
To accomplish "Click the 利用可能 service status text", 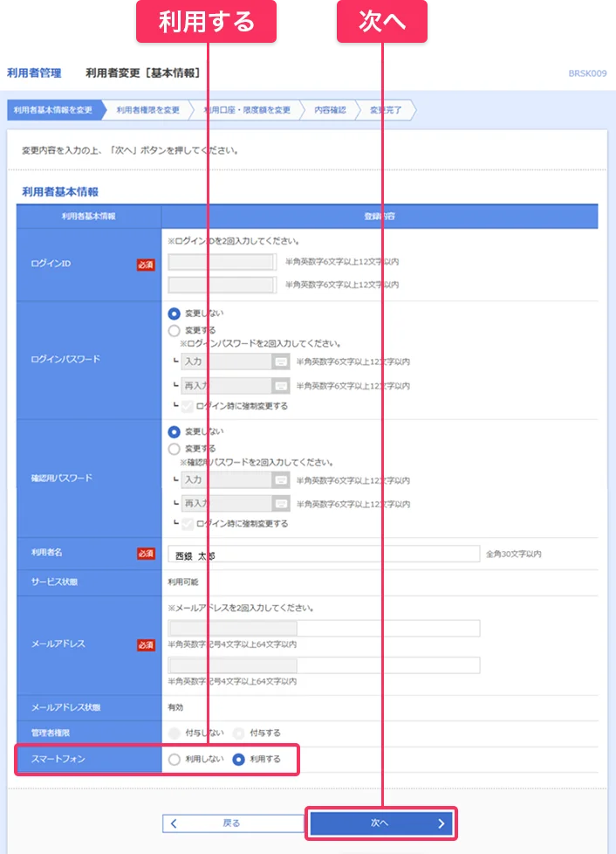I will (x=183, y=582).
